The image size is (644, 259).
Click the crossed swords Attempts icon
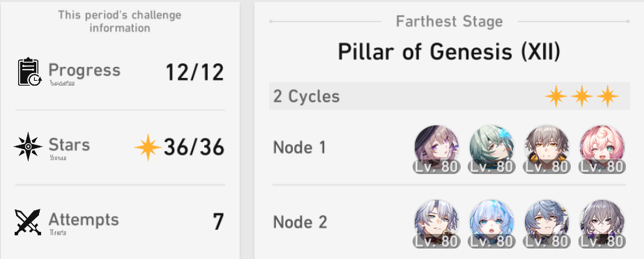[28, 222]
